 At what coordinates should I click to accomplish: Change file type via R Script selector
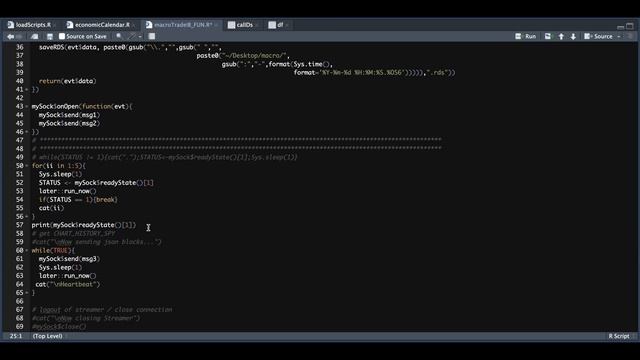(x=619, y=336)
